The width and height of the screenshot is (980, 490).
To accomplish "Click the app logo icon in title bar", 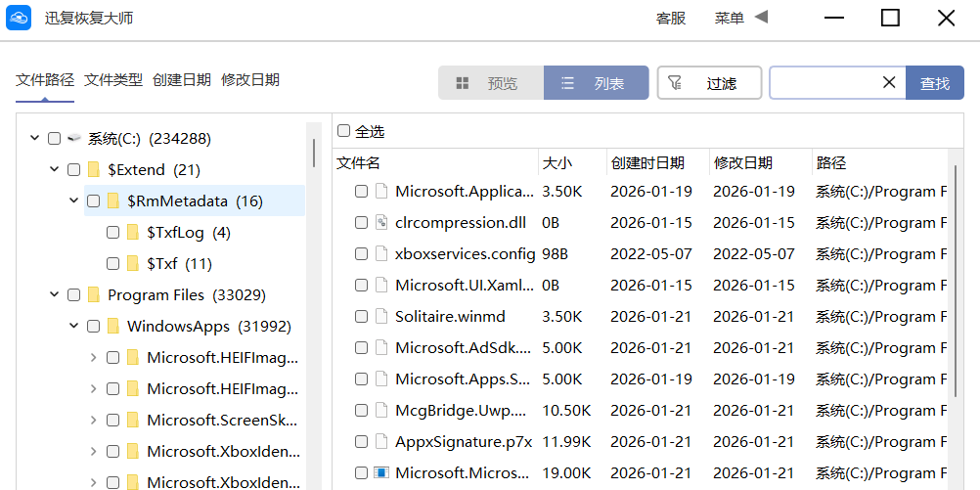I will (20, 18).
